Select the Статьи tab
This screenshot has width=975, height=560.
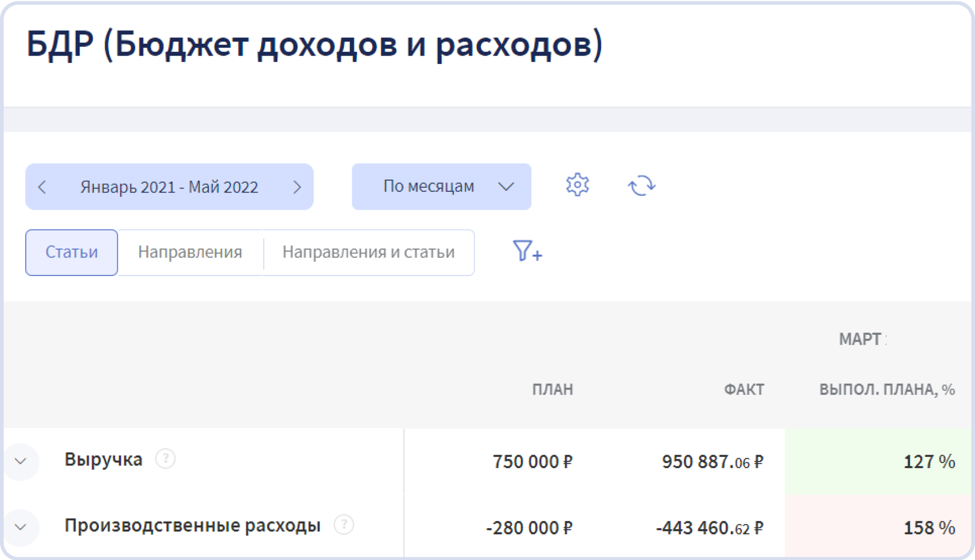[x=72, y=252]
